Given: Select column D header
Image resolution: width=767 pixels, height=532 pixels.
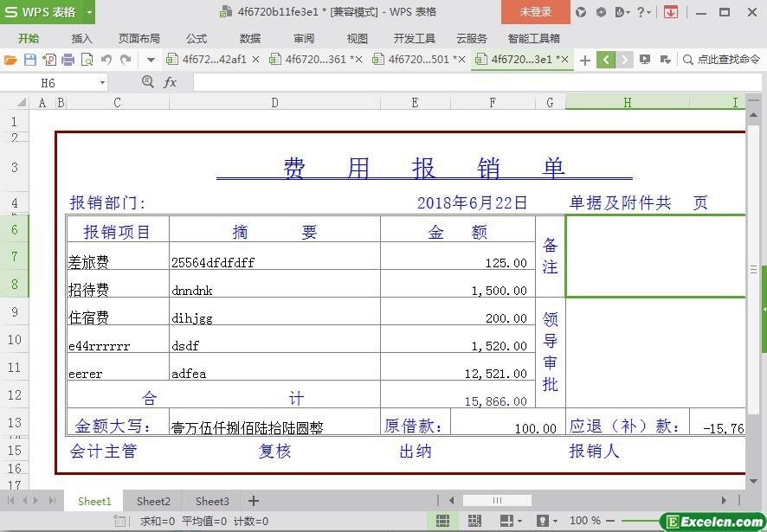Looking at the screenshot, I should pos(274,102).
